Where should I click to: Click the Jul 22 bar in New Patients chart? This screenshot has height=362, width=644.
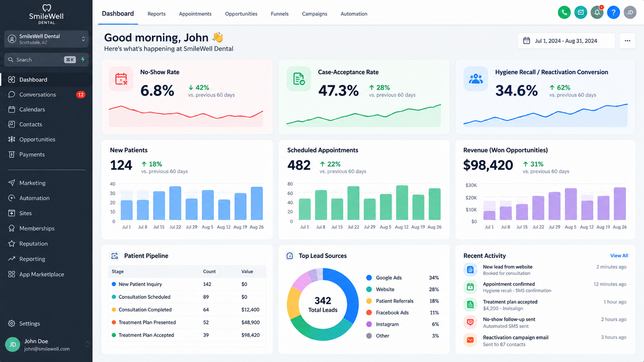(175, 203)
